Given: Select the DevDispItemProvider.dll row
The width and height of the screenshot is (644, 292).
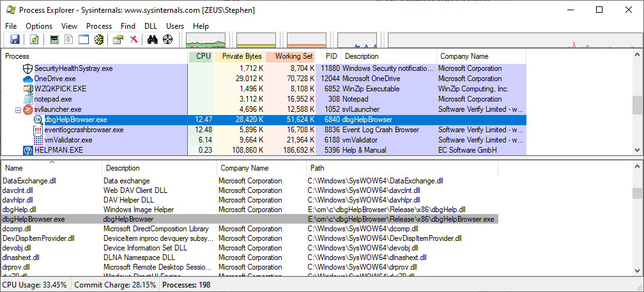Looking at the screenshot, I should tap(250, 238).
